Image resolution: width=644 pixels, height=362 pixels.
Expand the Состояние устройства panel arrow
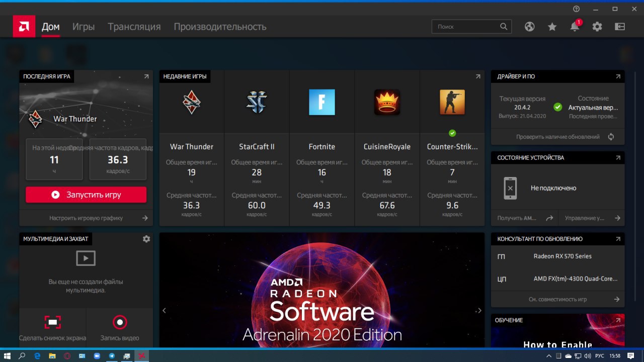point(618,157)
